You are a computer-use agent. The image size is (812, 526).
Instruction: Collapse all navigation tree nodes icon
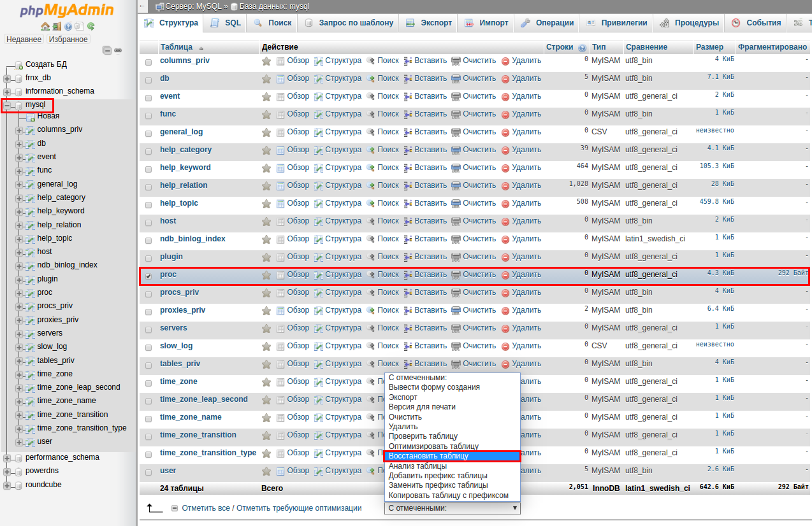[107, 50]
